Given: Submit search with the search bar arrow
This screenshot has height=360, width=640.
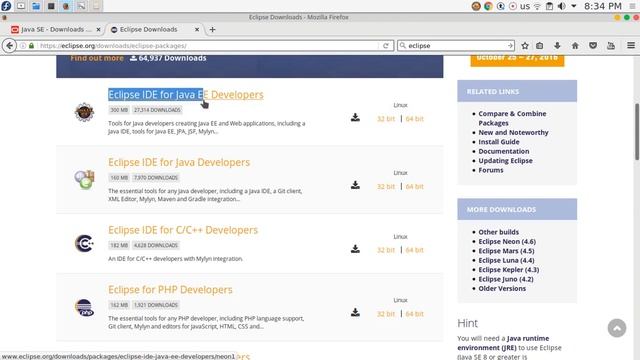Looking at the screenshot, I should [x=510, y=46].
